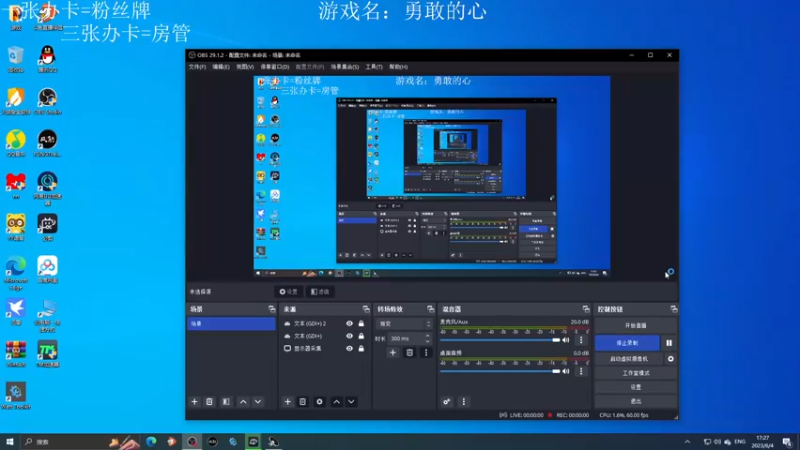Pause the recording with pause icon
Screen dimensions: 800x450
click(669, 343)
